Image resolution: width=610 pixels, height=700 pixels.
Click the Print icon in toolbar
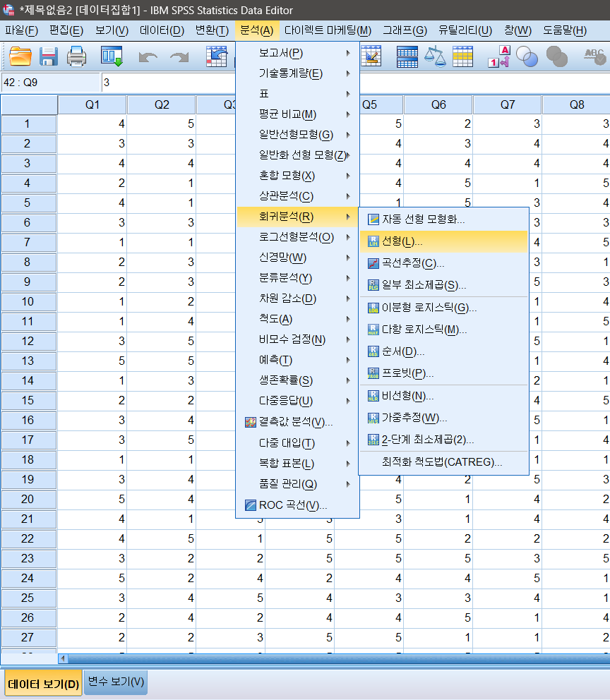click(76, 56)
